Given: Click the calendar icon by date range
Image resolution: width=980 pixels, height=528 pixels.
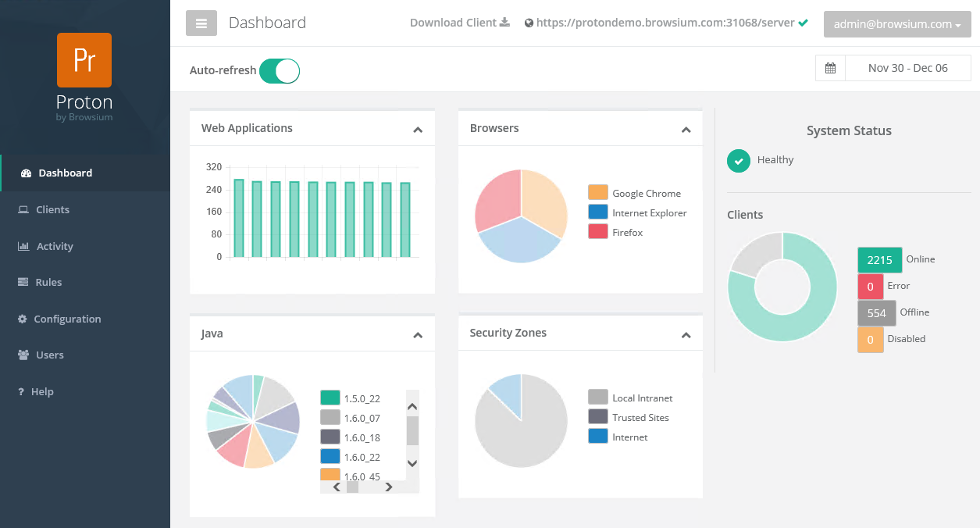Looking at the screenshot, I should [x=830, y=68].
